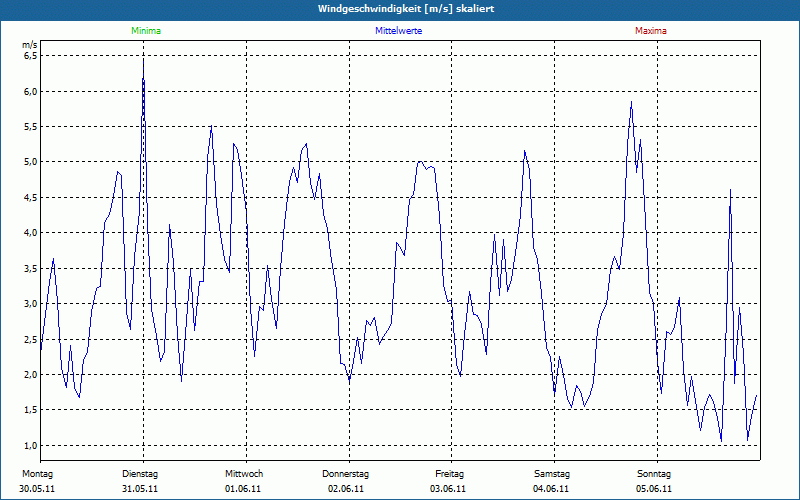Click the 5,5 y-axis value
The image size is (800, 500).
(31, 127)
